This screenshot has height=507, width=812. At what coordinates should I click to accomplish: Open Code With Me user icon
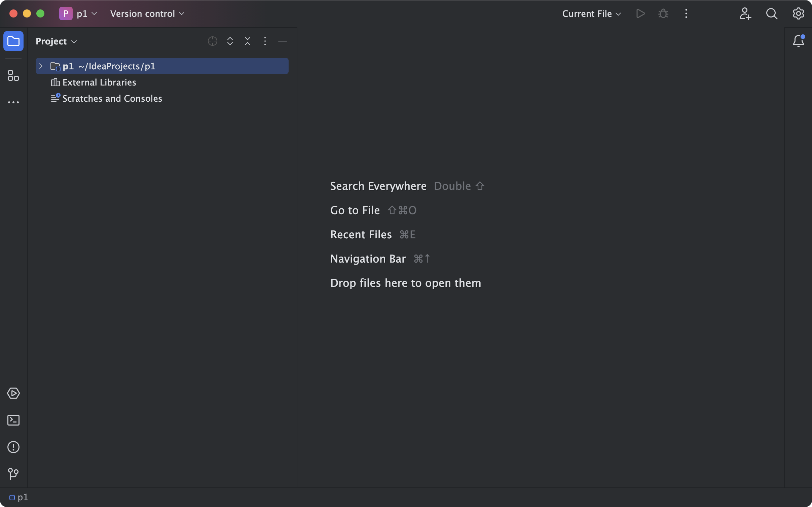[x=745, y=14]
